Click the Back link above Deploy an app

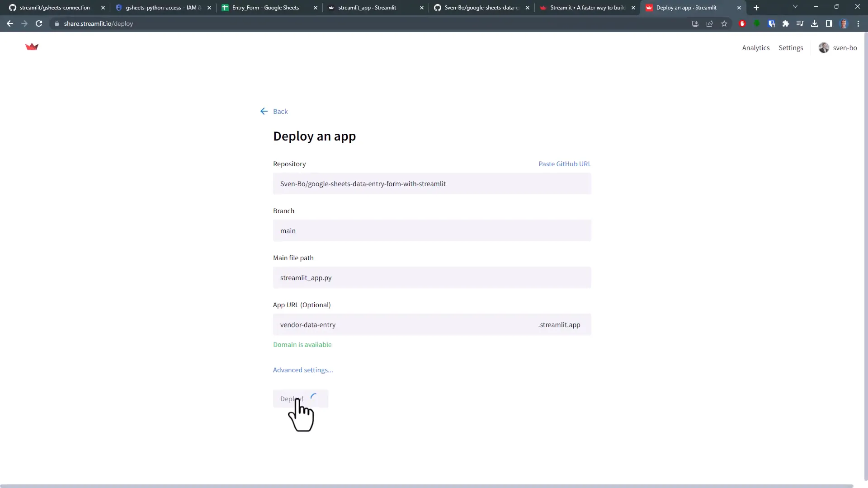click(280, 111)
